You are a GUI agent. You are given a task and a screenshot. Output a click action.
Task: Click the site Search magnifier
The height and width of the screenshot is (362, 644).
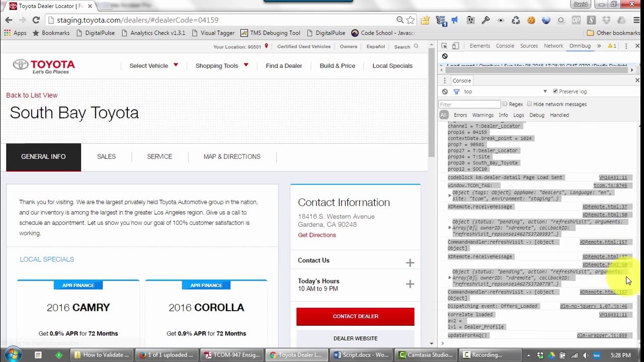coord(416,46)
